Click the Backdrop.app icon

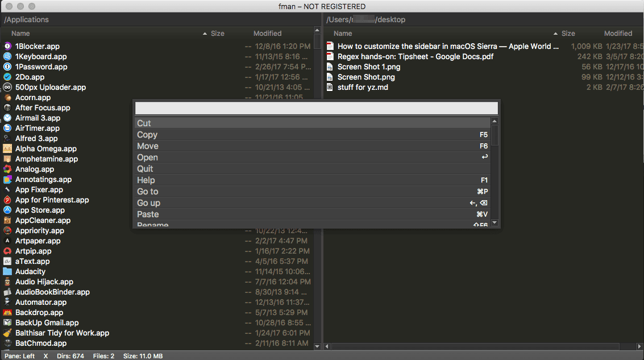[7, 312]
